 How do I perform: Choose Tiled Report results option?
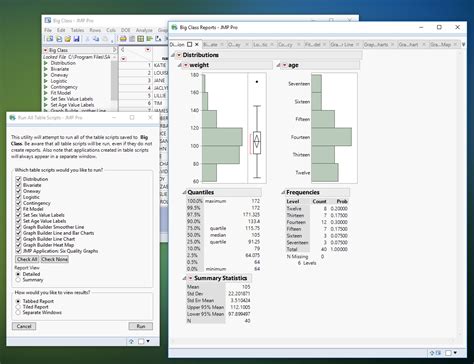[x=18, y=307]
